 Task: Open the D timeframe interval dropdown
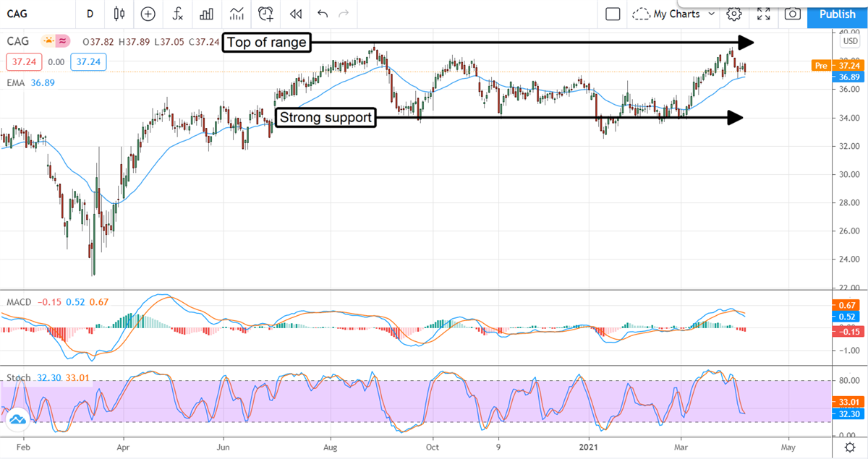tap(90, 14)
